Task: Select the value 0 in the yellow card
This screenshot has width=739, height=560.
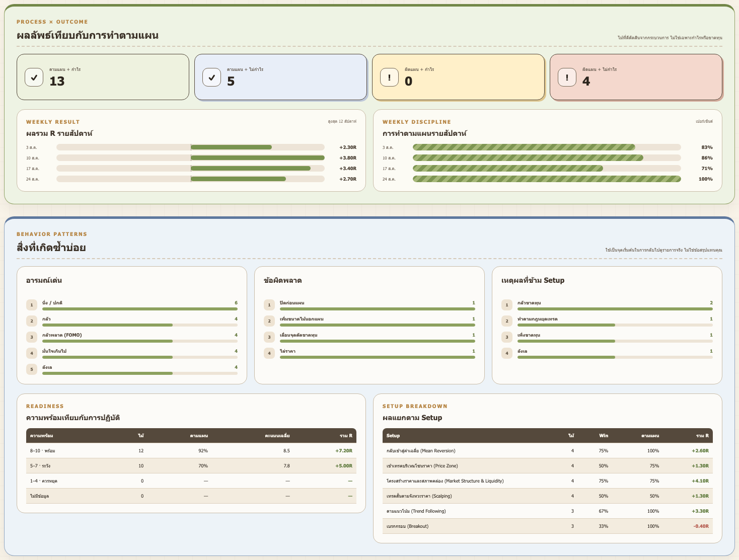Action: point(408,81)
